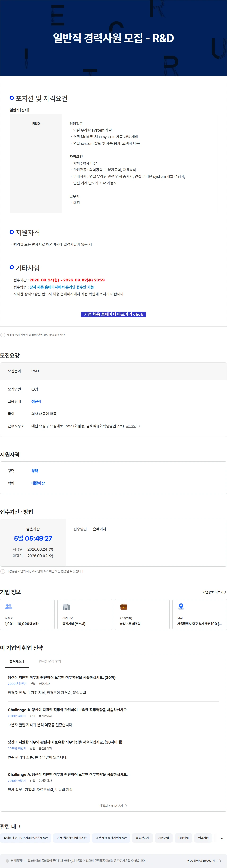Select the 잡아바 추천 TOP 기업 온라인 채용관 tag
The image size is (227, 868).
(x=26, y=838)
